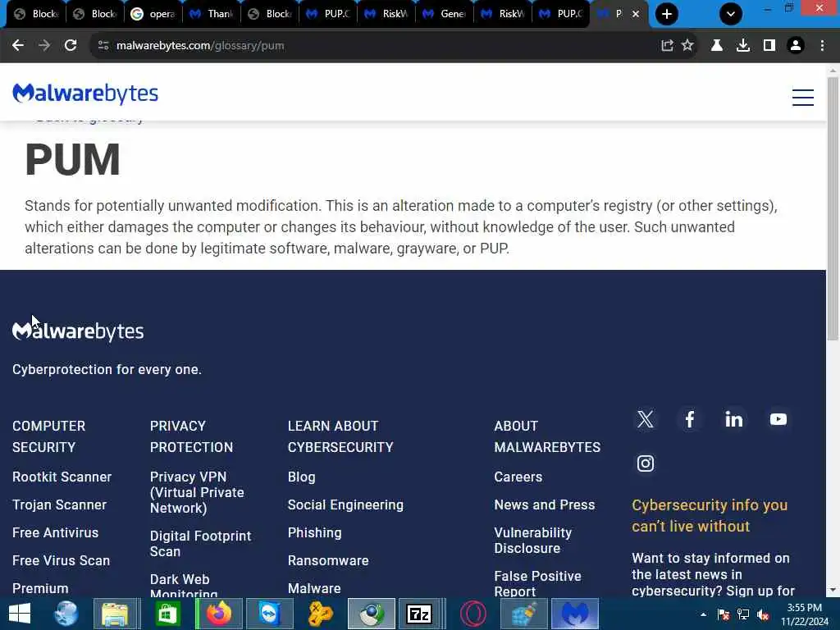
Task: View site information icon in address bar
Action: coord(103,46)
